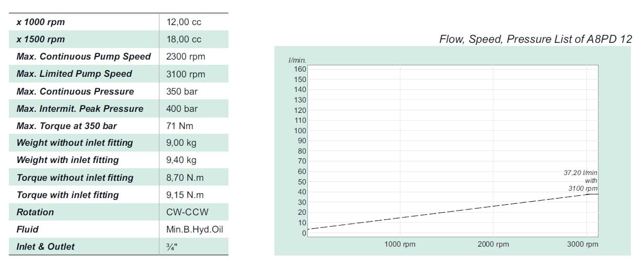Click the Weight with inlet fitting label
The height and width of the screenshot is (267, 644).
click(67, 160)
